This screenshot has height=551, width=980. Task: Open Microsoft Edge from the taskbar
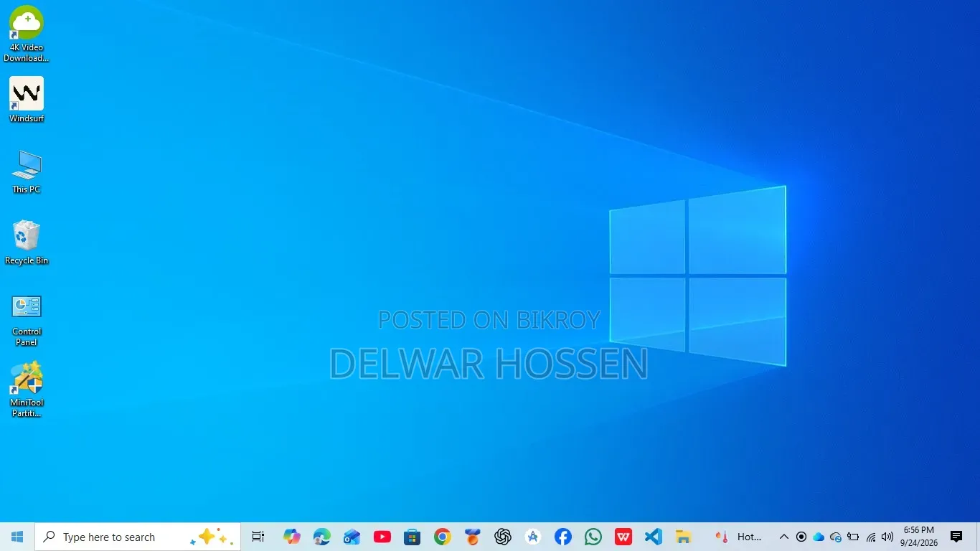coord(321,537)
